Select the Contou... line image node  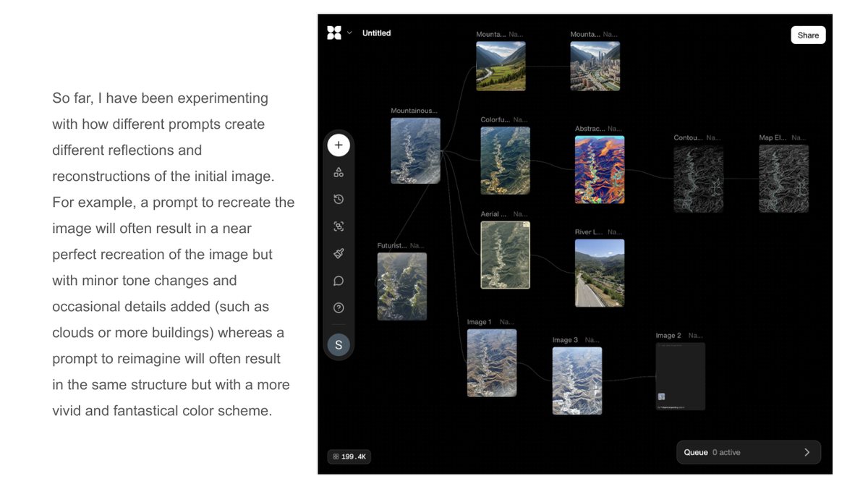698,179
